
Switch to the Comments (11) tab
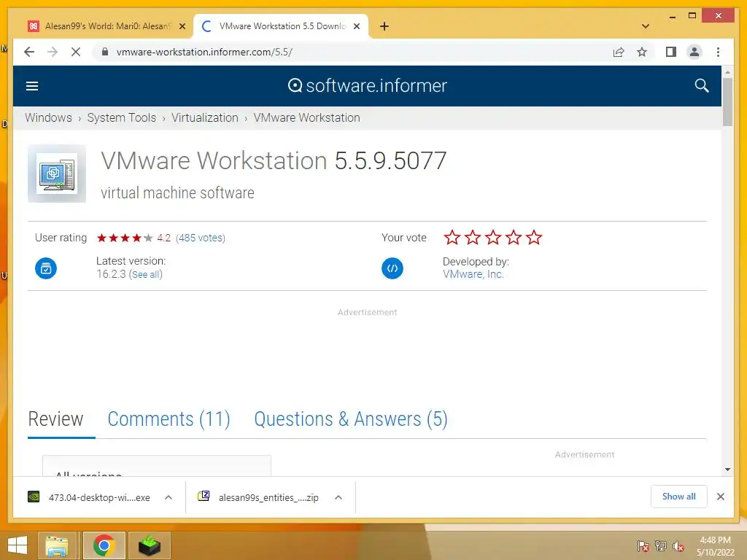[169, 419]
